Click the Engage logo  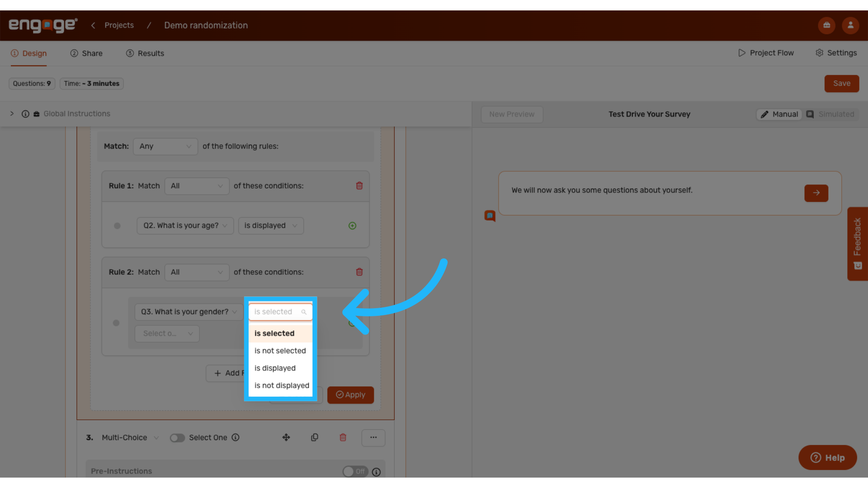[x=43, y=25]
